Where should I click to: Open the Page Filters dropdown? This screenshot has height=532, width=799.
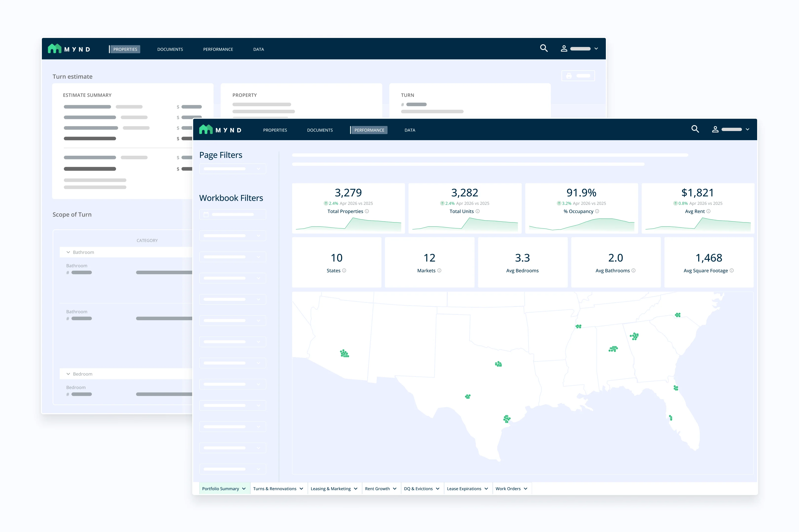coord(233,169)
